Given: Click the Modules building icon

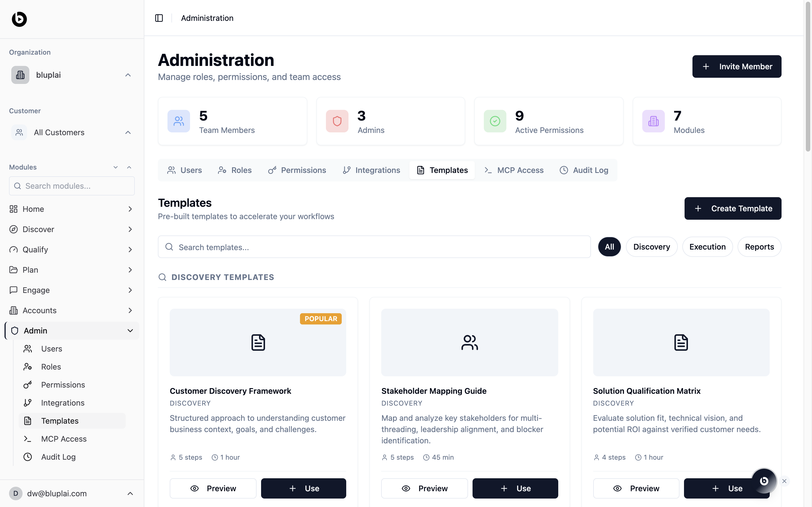Looking at the screenshot, I should [653, 121].
